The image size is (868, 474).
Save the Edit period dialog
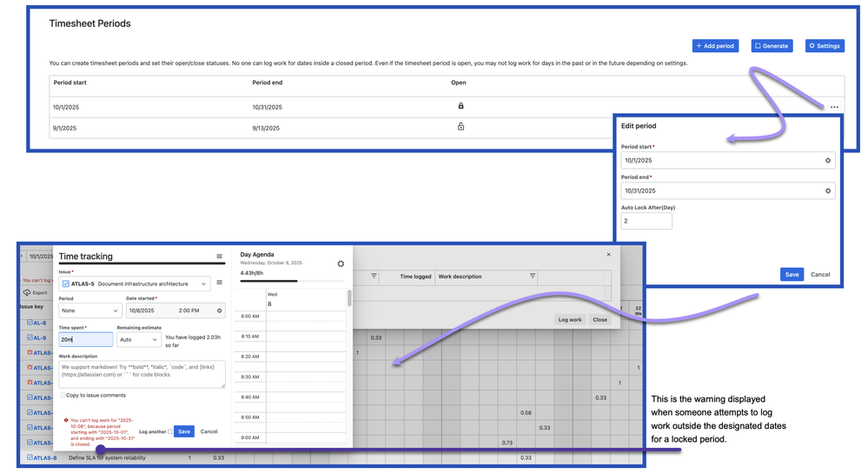pyautogui.click(x=792, y=275)
